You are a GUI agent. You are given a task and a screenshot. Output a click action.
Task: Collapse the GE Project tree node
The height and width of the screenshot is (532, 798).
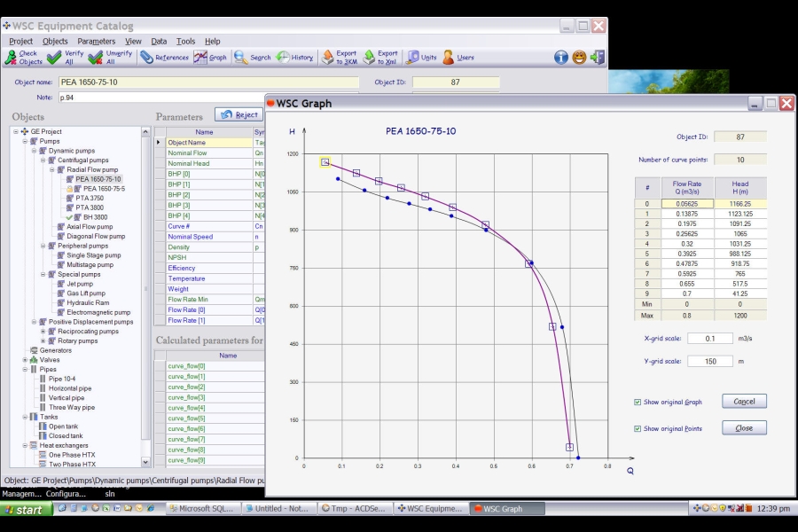(x=16, y=131)
